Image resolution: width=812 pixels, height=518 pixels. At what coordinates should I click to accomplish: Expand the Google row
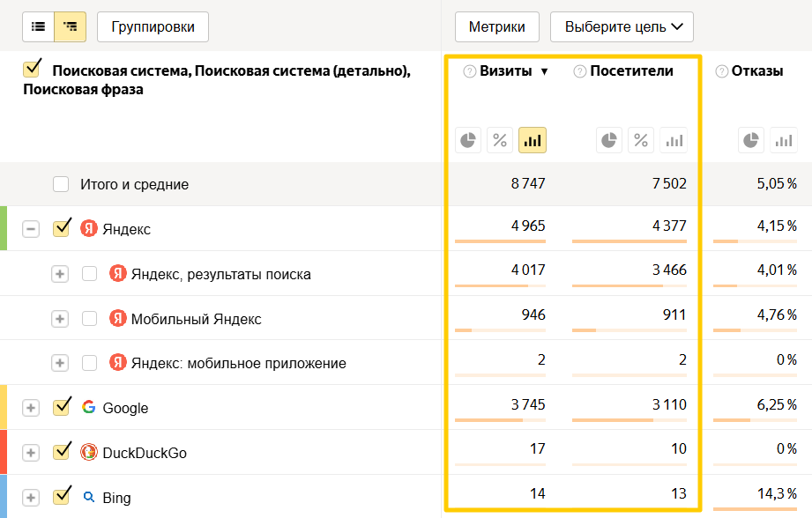click(x=31, y=408)
